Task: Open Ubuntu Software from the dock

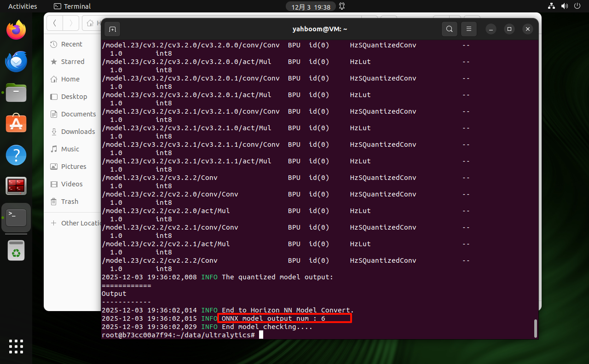Action: [16, 124]
